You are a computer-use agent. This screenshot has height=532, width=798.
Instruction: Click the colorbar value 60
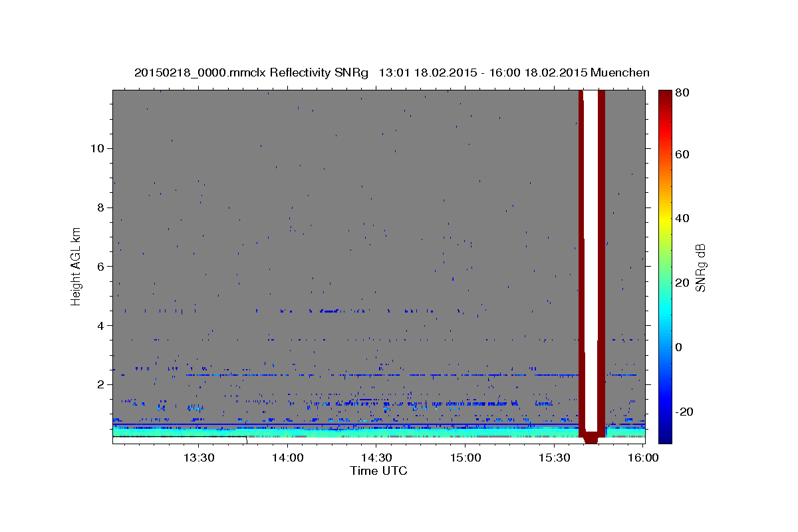pyautogui.click(x=682, y=154)
